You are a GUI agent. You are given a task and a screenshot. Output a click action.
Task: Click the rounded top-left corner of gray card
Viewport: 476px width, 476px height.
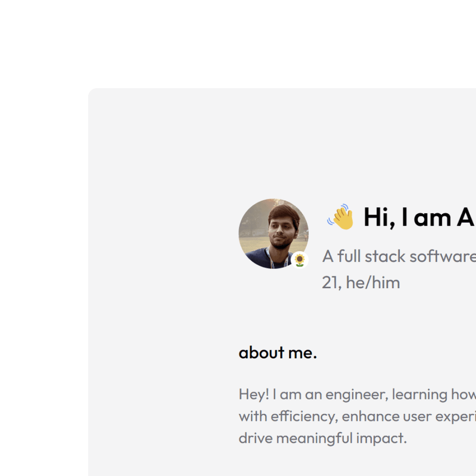click(x=93, y=93)
